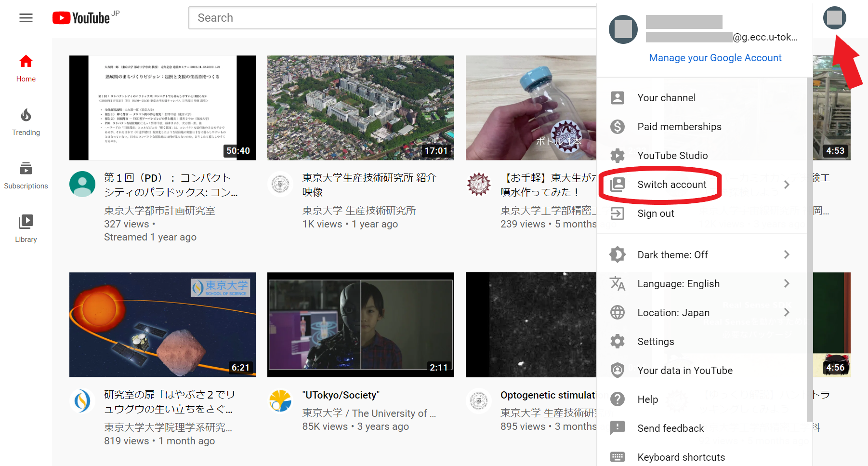Viewport: 868px width, 466px height.
Task: Select Your channel menu item
Action: 702,98
